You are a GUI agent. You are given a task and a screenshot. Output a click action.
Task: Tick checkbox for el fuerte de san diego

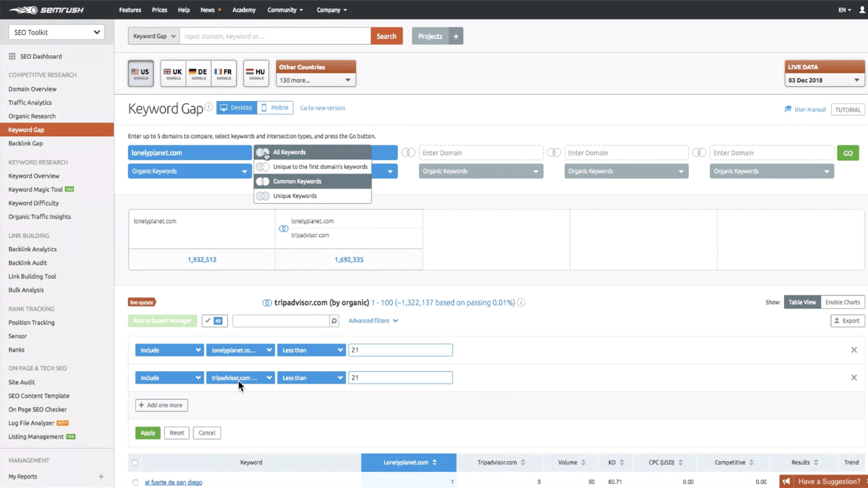(135, 483)
